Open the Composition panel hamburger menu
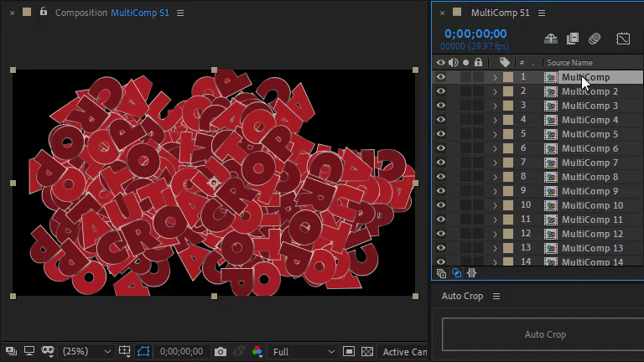The width and height of the screenshot is (644, 362). tap(180, 13)
